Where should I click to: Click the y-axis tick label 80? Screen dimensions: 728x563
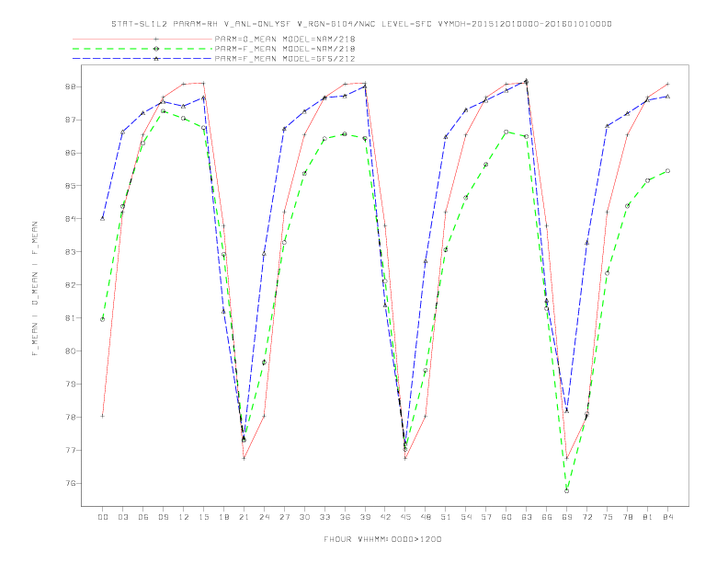(x=69, y=351)
